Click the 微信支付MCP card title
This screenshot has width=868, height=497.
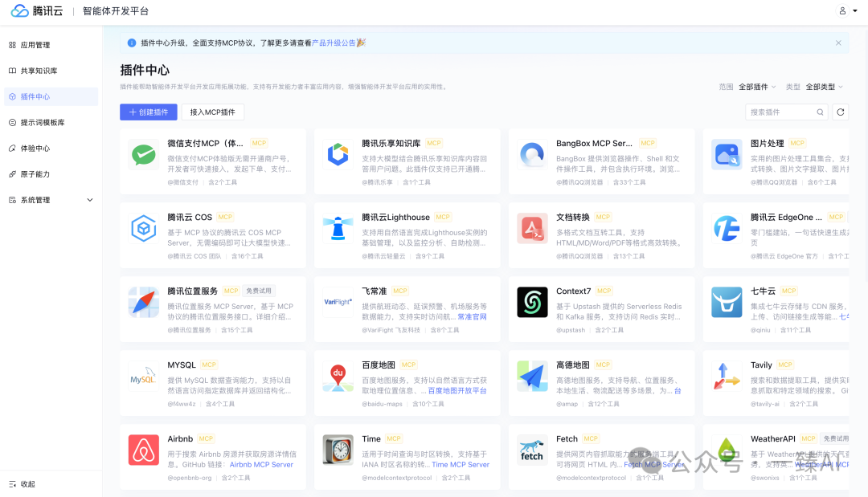[x=206, y=143]
